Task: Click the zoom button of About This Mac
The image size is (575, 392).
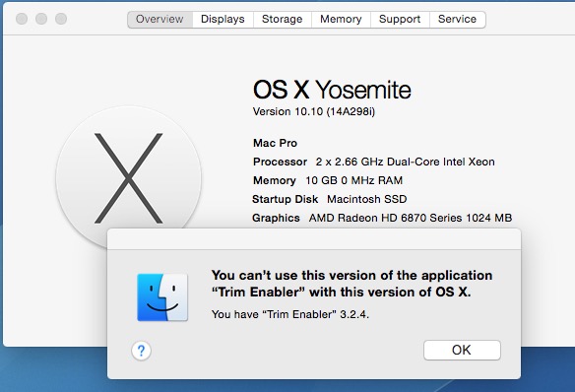Action: tap(61, 19)
